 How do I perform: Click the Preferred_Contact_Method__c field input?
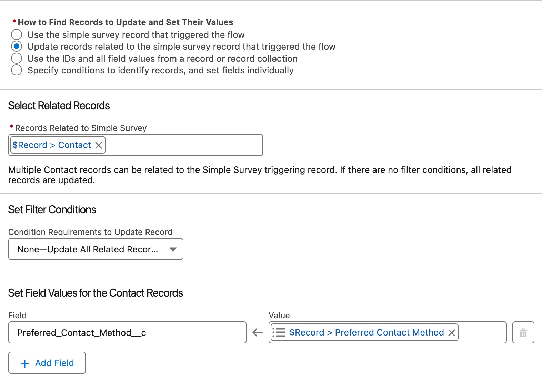click(x=127, y=332)
